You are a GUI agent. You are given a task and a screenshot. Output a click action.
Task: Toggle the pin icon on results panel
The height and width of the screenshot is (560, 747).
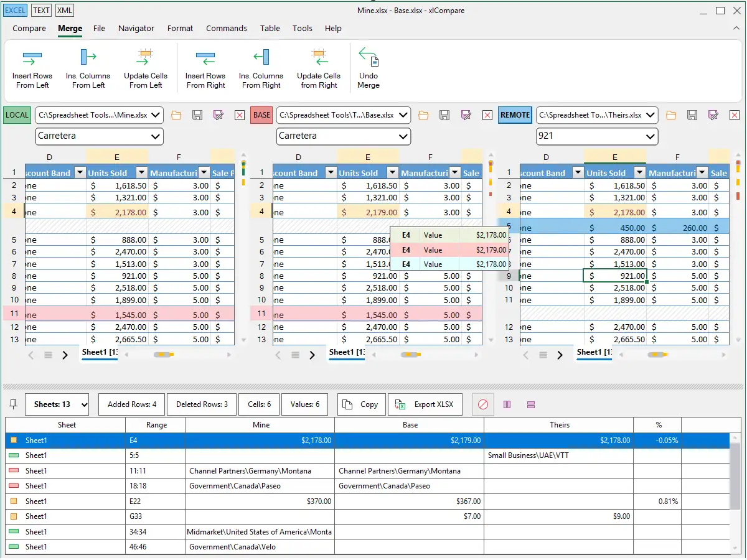click(12, 404)
